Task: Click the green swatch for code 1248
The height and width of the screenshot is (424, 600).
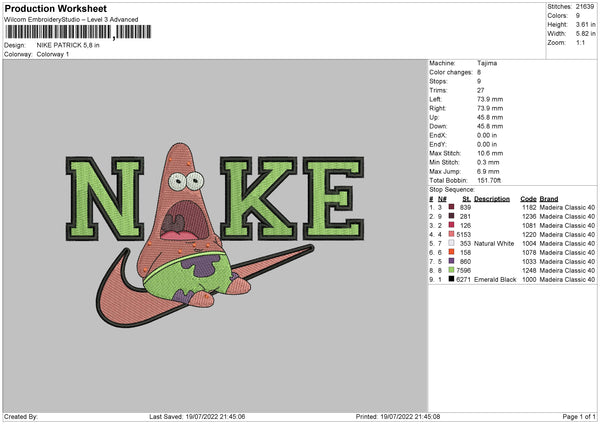Action: tap(452, 270)
